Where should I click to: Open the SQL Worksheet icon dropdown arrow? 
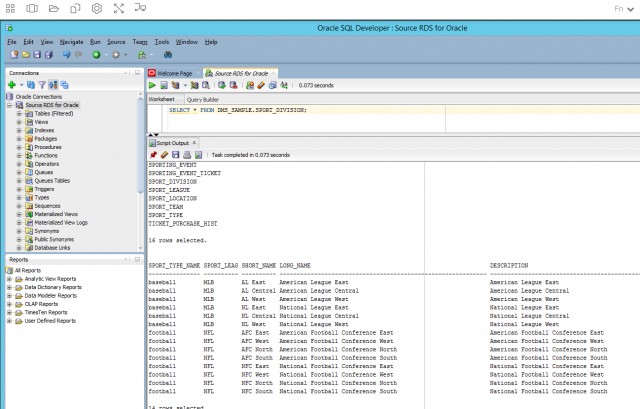click(x=151, y=55)
